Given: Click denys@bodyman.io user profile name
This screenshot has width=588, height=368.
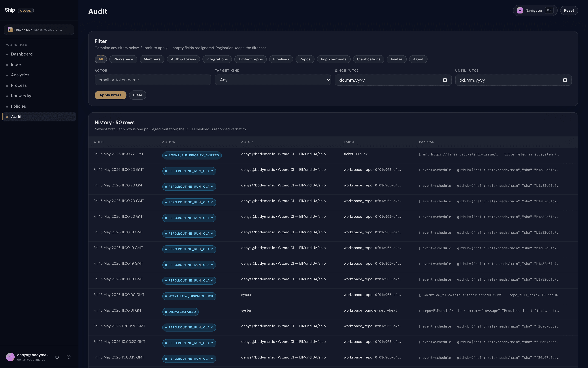Looking at the screenshot, I should pos(33,355).
